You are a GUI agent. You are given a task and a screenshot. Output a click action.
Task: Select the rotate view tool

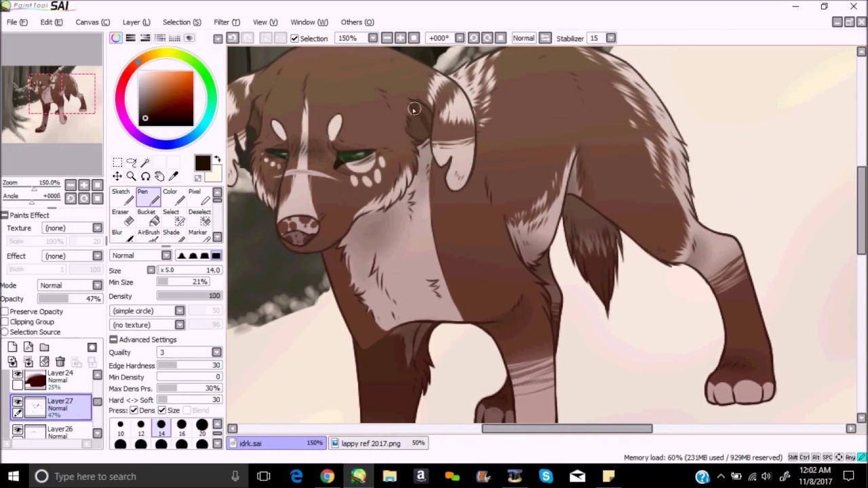[x=145, y=176]
